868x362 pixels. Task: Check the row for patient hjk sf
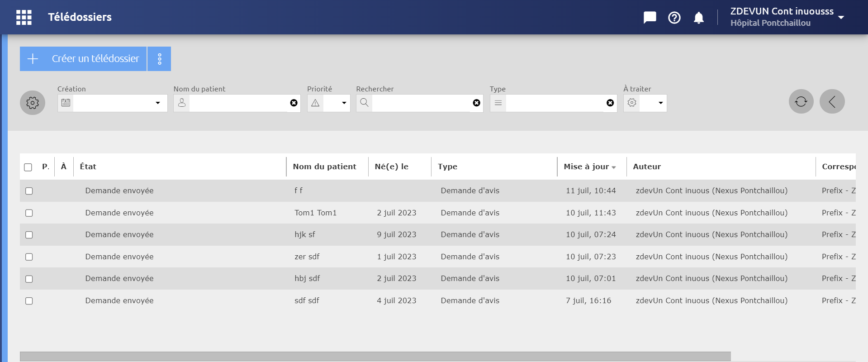click(29, 235)
